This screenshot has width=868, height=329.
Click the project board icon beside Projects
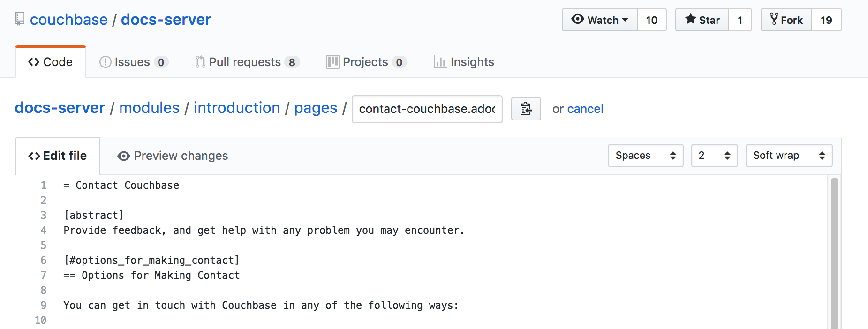(x=332, y=61)
